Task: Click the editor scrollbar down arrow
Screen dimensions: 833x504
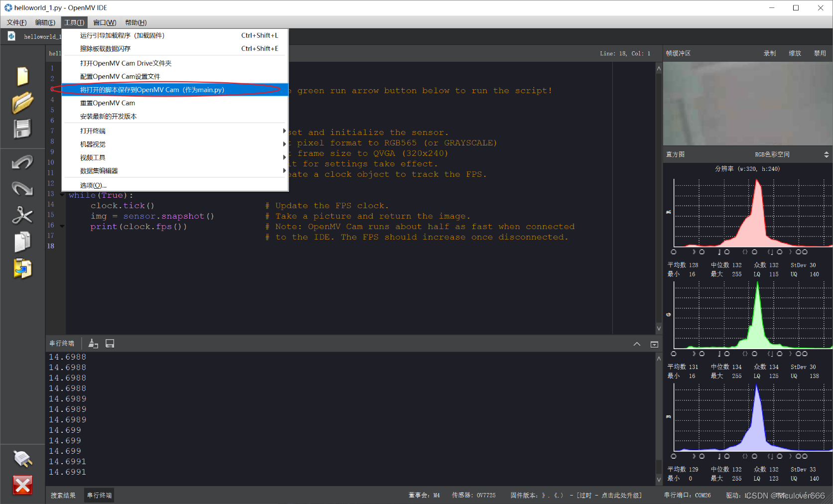Action: 659,328
